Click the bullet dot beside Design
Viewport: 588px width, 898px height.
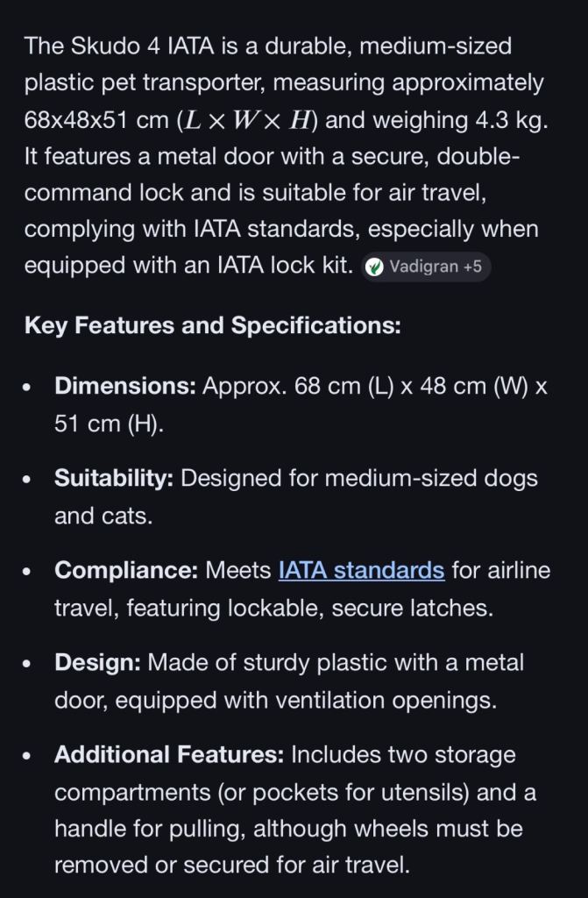click(x=31, y=664)
